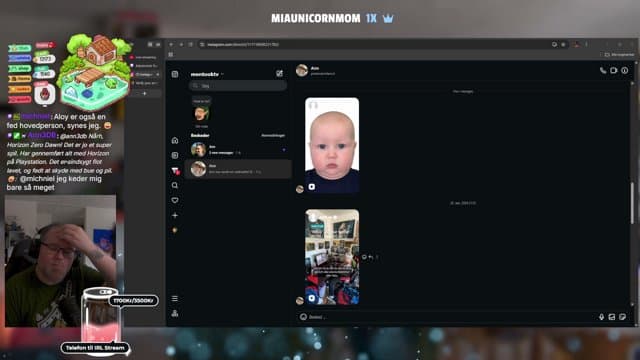Go back in the browser
This screenshot has height=360, width=640.
171,44
